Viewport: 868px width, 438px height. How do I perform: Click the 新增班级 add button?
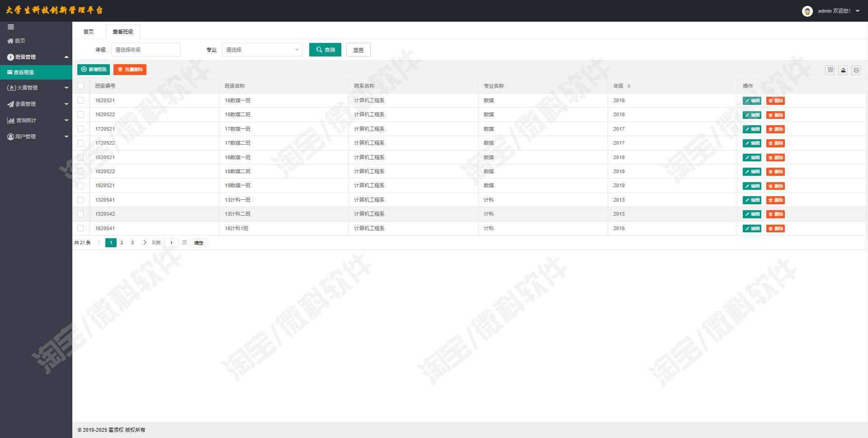94,70
